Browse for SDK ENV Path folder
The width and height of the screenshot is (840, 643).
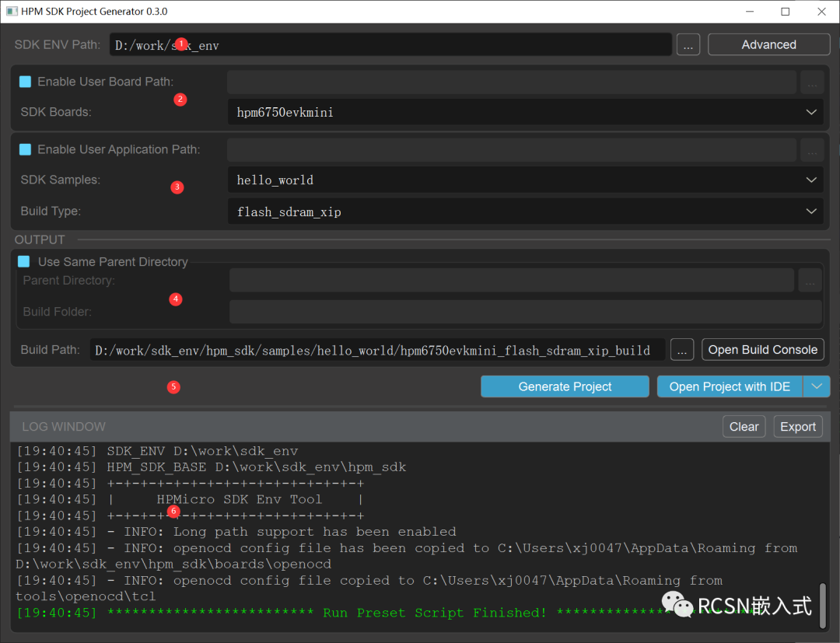(x=688, y=45)
